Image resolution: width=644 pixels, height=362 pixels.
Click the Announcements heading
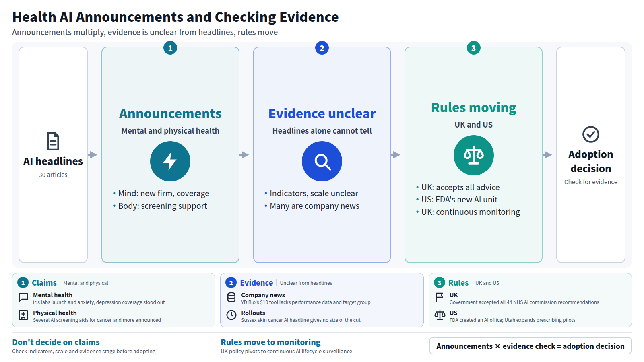170,114
